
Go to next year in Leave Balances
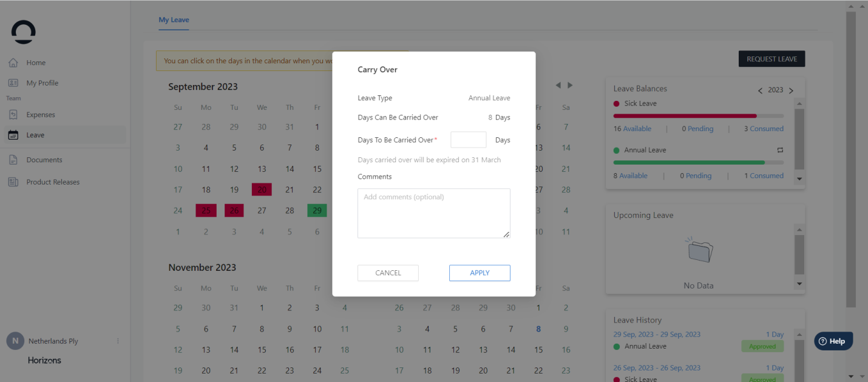tap(791, 90)
